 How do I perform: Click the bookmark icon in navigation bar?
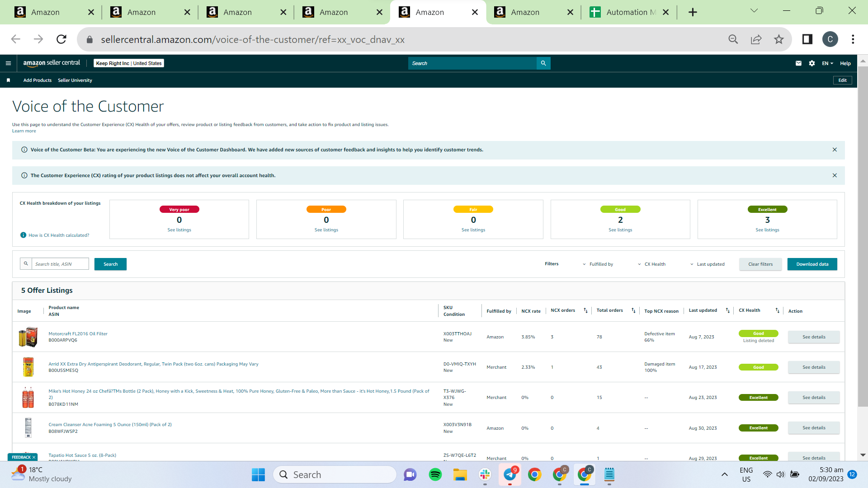click(8, 80)
